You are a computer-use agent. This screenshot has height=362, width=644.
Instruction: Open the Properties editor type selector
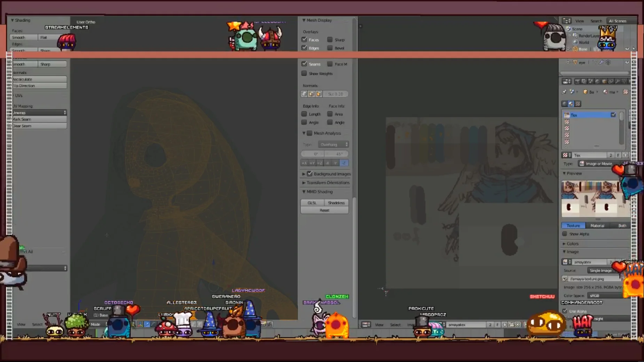567,81
